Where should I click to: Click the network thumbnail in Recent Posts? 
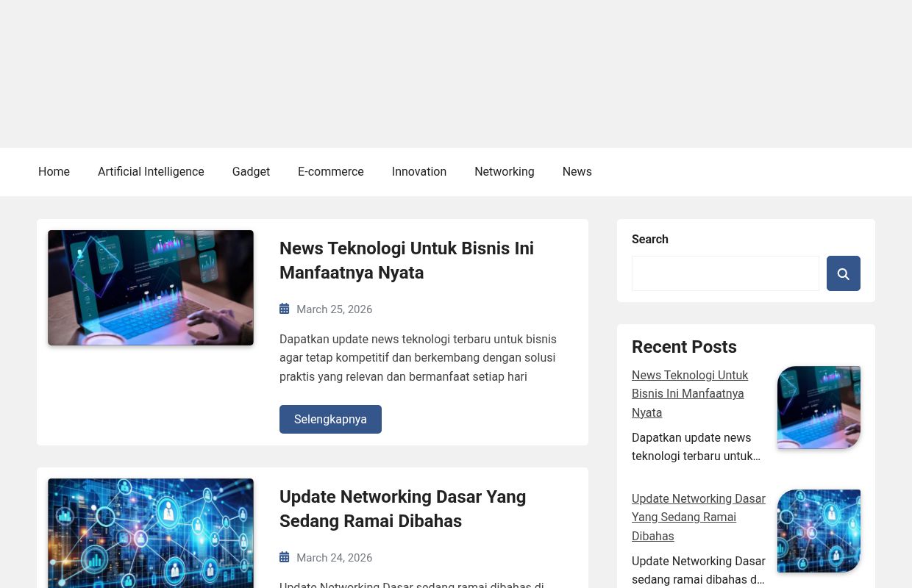(x=819, y=531)
